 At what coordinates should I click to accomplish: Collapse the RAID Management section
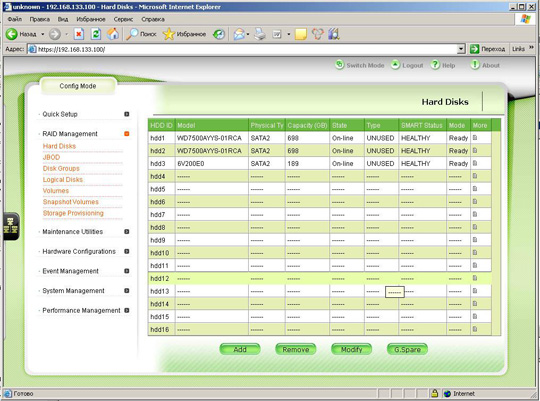tap(127, 134)
